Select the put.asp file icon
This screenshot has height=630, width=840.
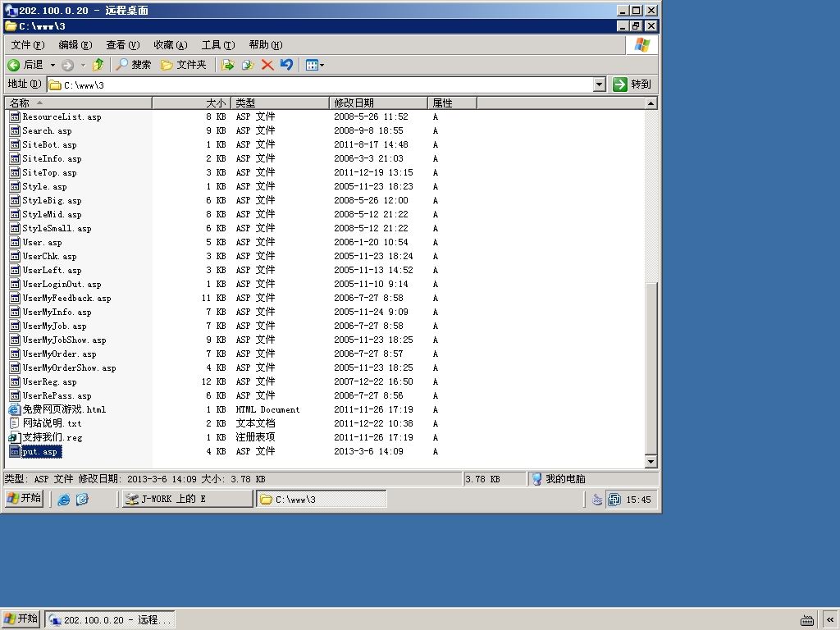pos(15,452)
